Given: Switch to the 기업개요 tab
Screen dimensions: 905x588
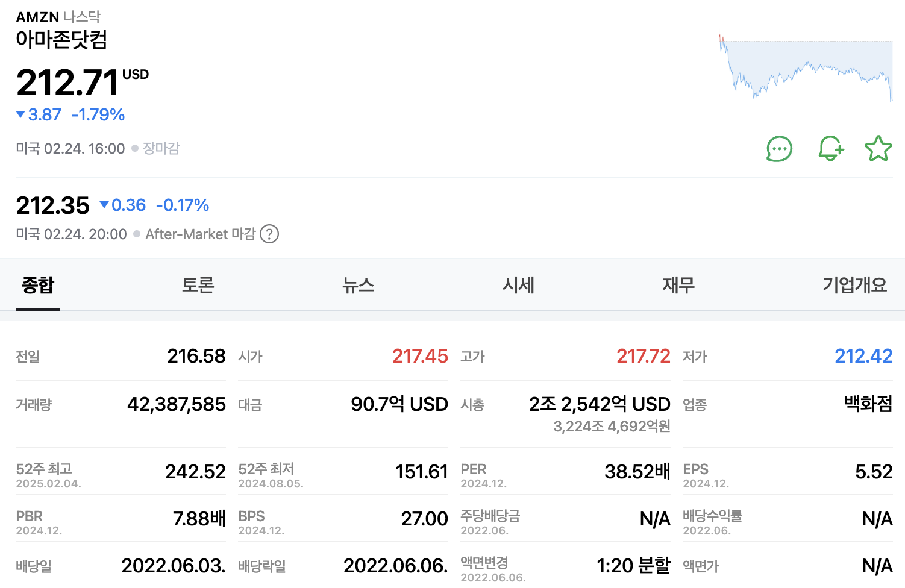Looking at the screenshot, I should click(x=855, y=285).
